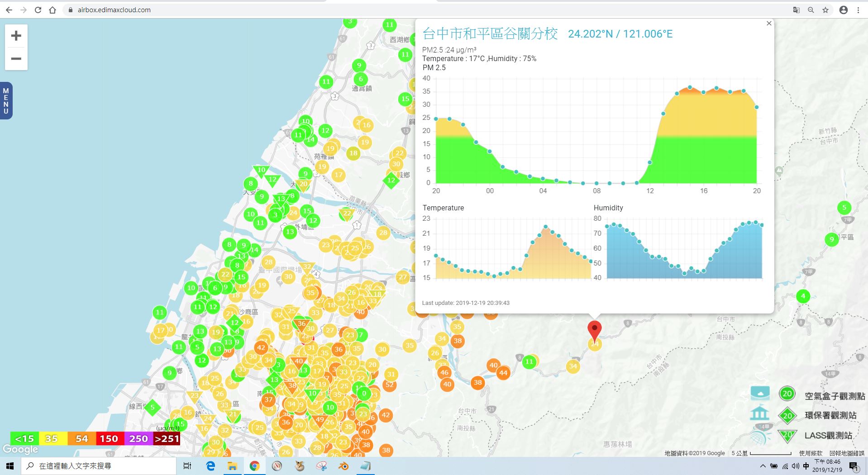Viewport: 868px width, 475px height.
Task: Bookmark this page with star icon
Action: [x=825, y=10]
